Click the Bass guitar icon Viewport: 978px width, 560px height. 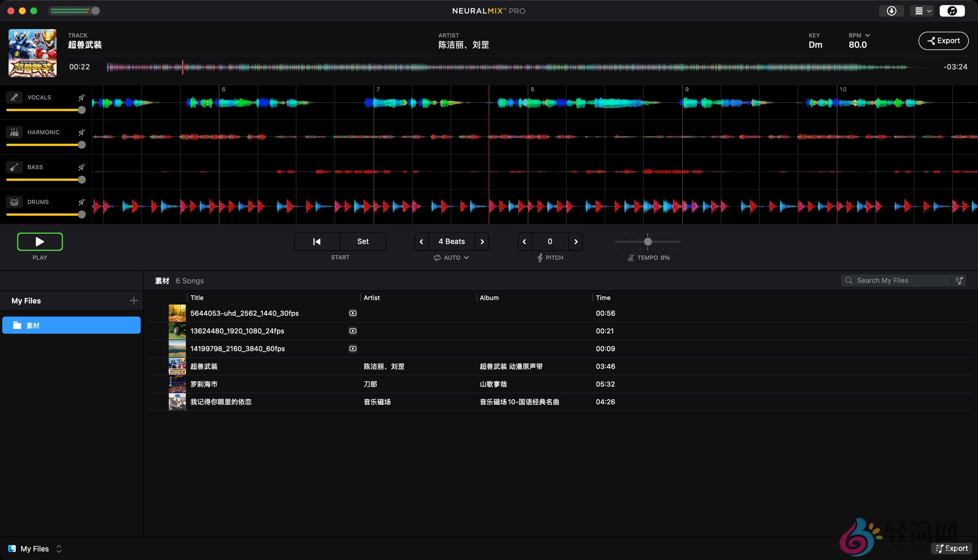tap(14, 167)
